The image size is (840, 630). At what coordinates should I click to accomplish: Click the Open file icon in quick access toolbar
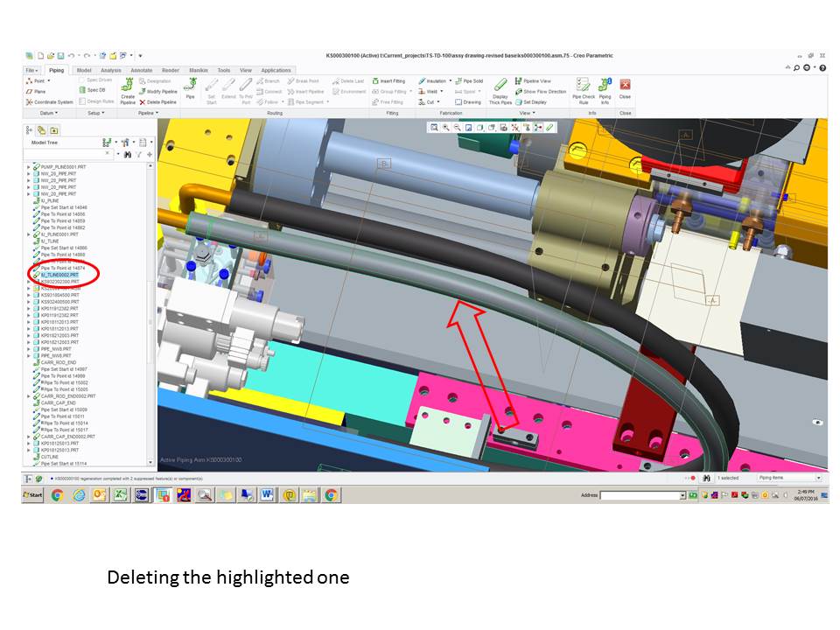[x=51, y=56]
